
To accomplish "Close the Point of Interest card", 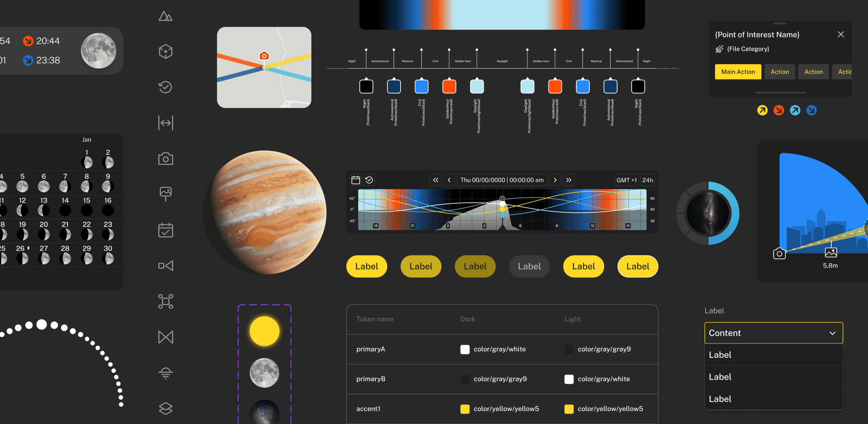I will pyautogui.click(x=841, y=34).
